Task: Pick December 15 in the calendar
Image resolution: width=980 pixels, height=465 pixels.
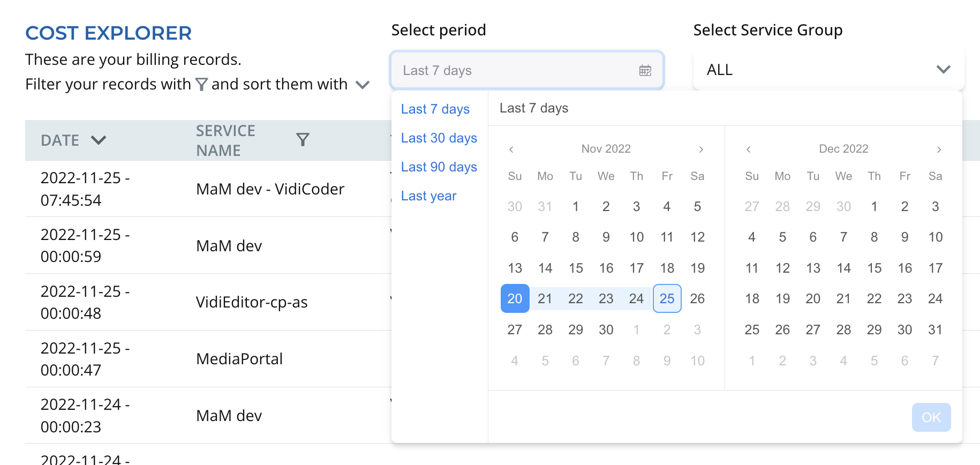Action: click(874, 268)
